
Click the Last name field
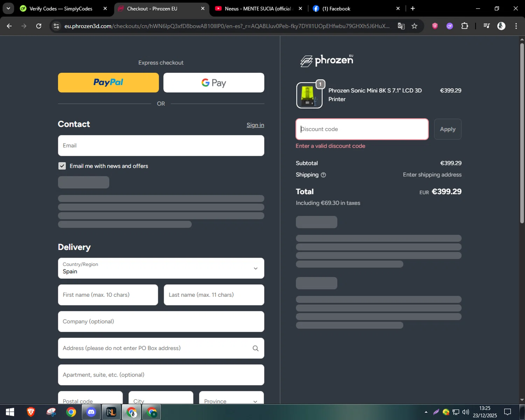(x=214, y=295)
